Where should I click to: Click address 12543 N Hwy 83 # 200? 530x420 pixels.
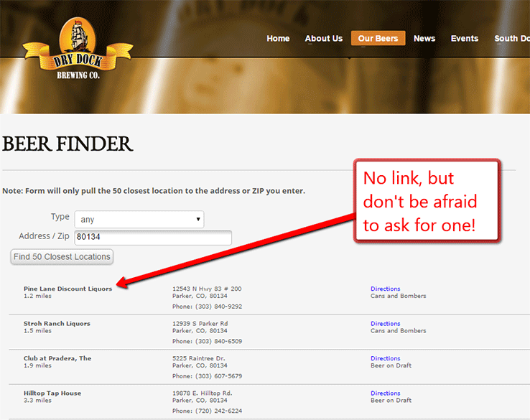click(x=207, y=289)
